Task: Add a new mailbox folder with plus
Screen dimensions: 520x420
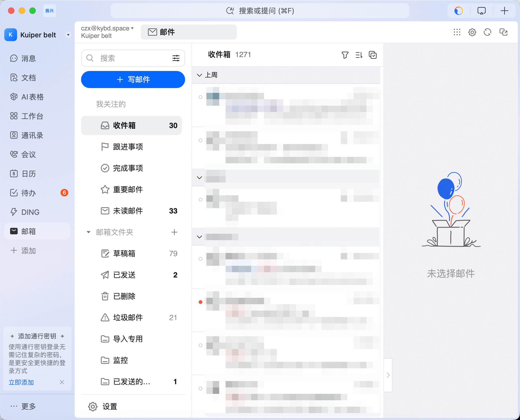Action: coord(174,232)
